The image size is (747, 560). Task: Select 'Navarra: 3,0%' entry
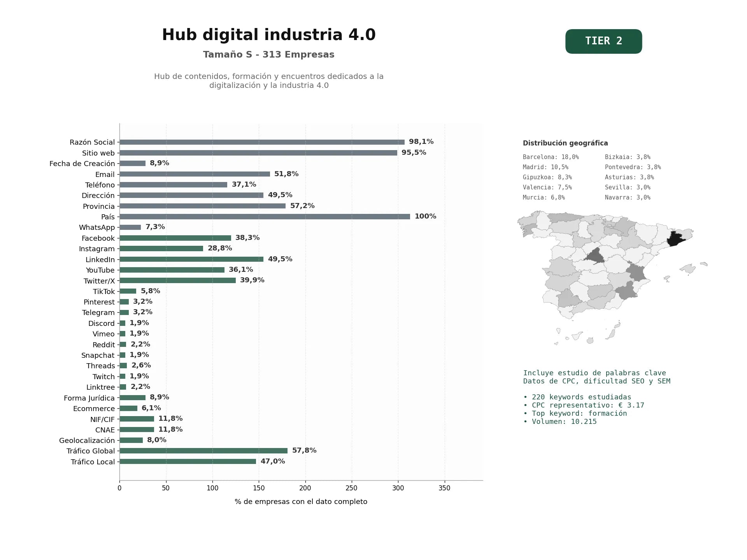pyautogui.click(x=628, y=198)
